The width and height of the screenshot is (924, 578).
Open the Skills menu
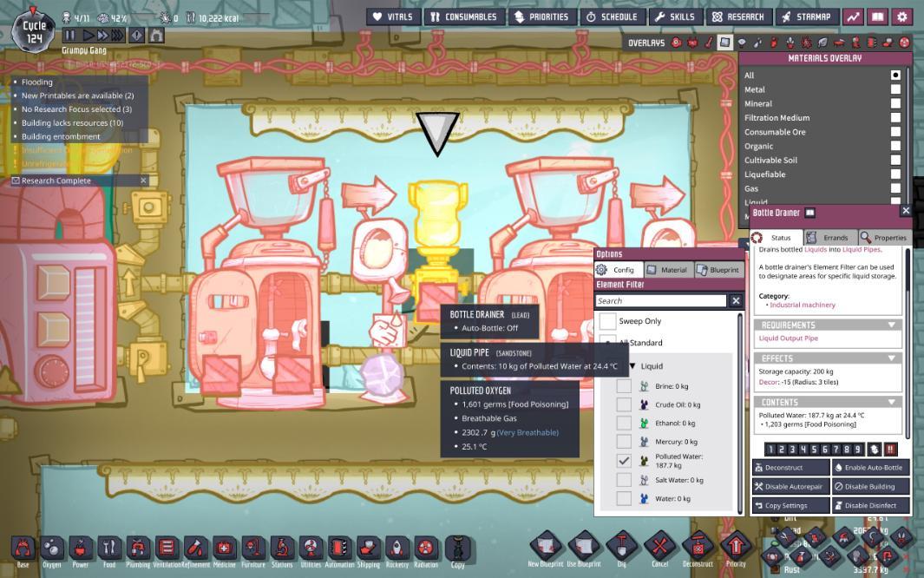(x=675, y=17)
